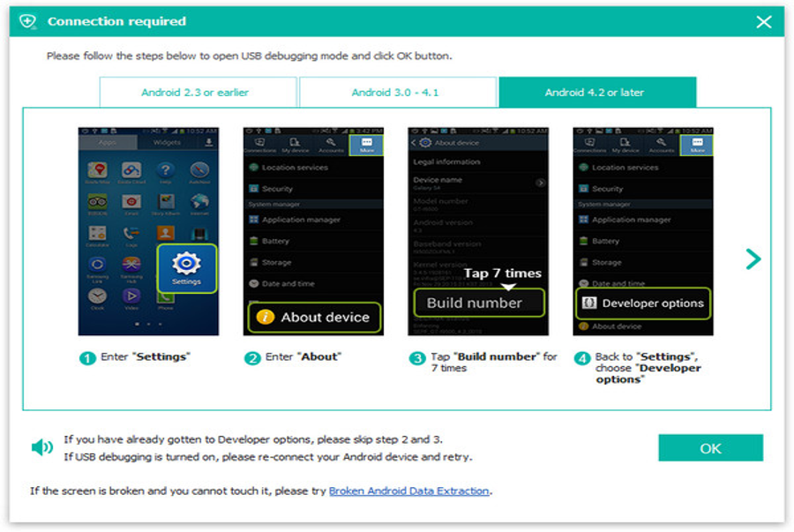Click the green step 2 number badge
This screenshot has width=794, height=532.
pyautogui.click(x=251, y=357)
